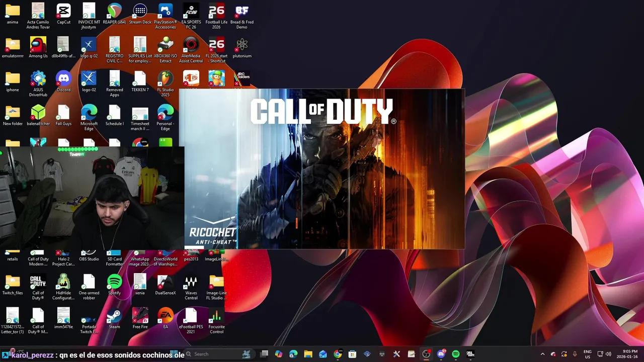Open XBOX360 ISO Extract icon
Viewport: 644px width, 362px height.
coord(166,50)
